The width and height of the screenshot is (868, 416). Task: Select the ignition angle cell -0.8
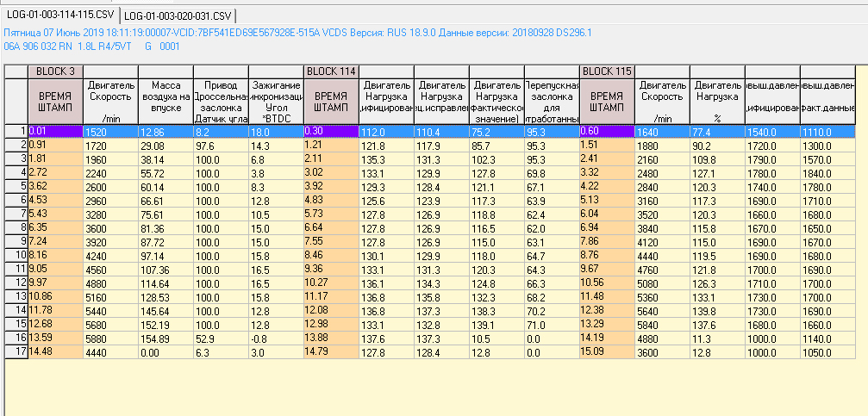coord(276,338)
